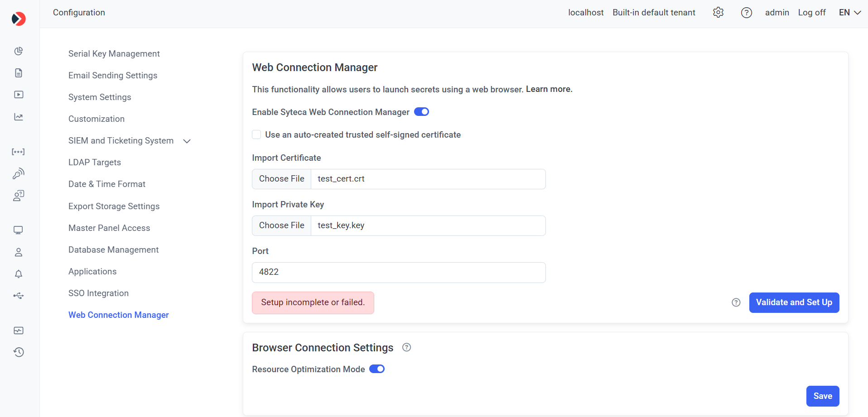
Task: Click the key with signal waves sidebar icon
Action: pyautogui.click(x=19, y=173)
